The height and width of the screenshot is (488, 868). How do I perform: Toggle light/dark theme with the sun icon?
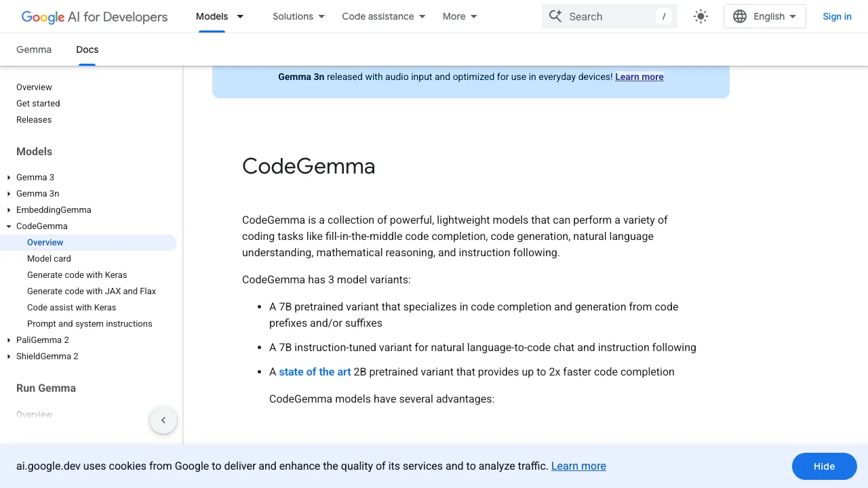[701, 16]
